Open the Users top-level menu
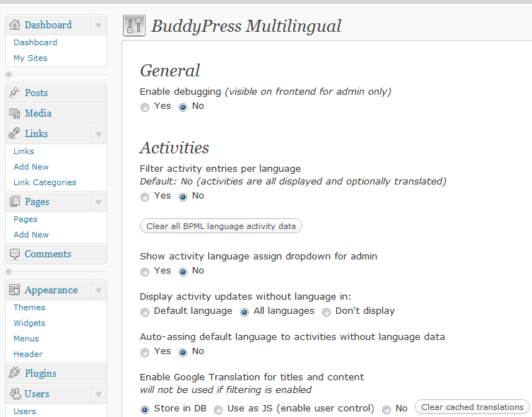 pyautogui.click(x=37, y=394)
